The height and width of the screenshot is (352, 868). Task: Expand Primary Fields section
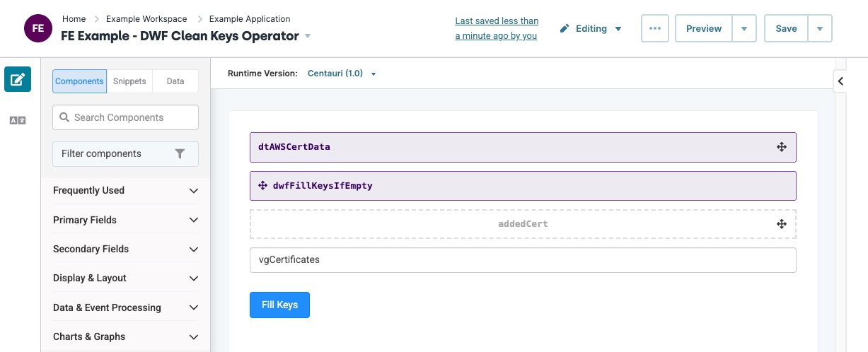[126, 220]
